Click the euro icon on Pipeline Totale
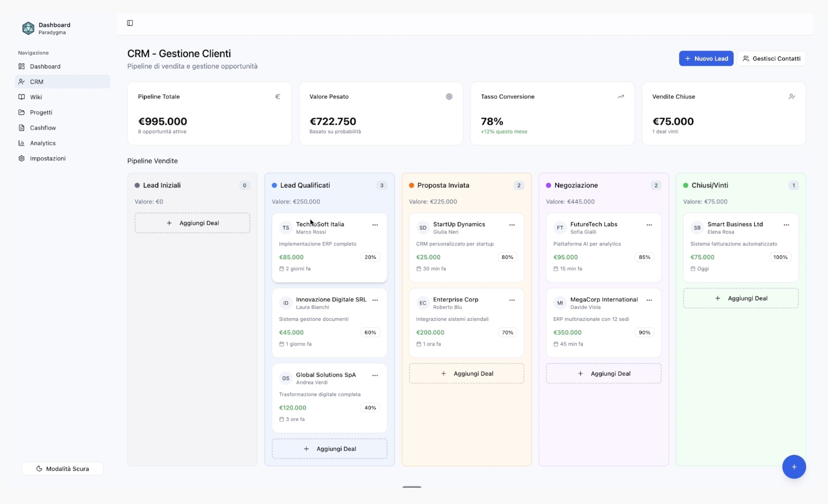This screenshot has height=504, width=828. point(278,97)
